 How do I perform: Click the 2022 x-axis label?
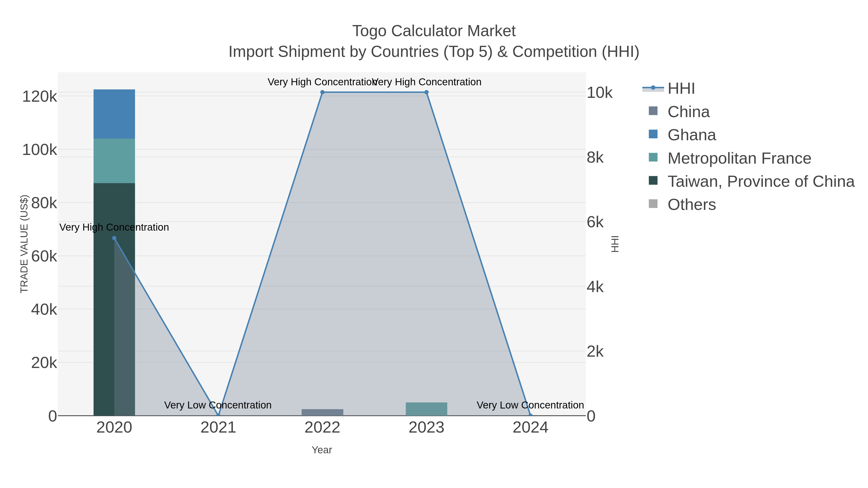pyautogui.click(x=322, y=428)
